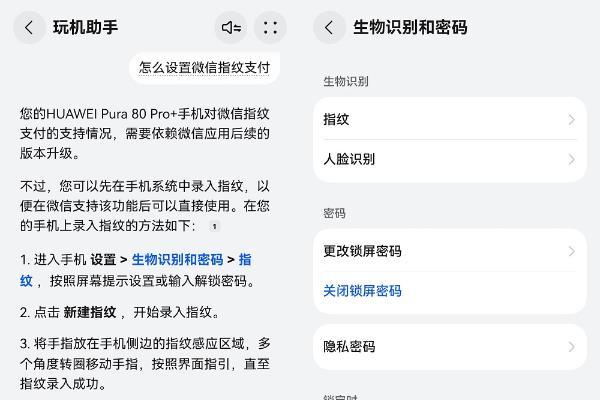Follow the blue 指纹 link in step 1
Image resolution: width=600 pixels, height=400 pixels.
tap(245, 260)
